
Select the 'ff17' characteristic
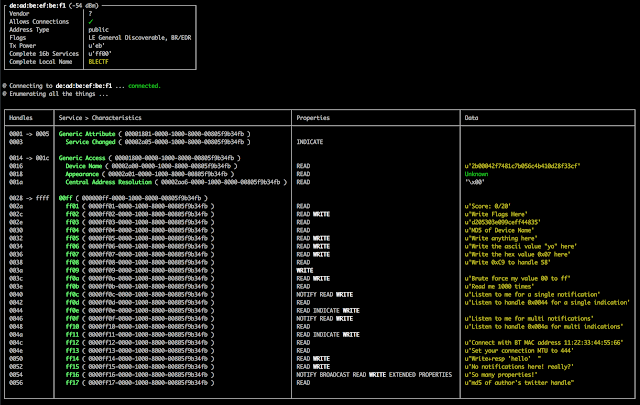pos(72,383)
